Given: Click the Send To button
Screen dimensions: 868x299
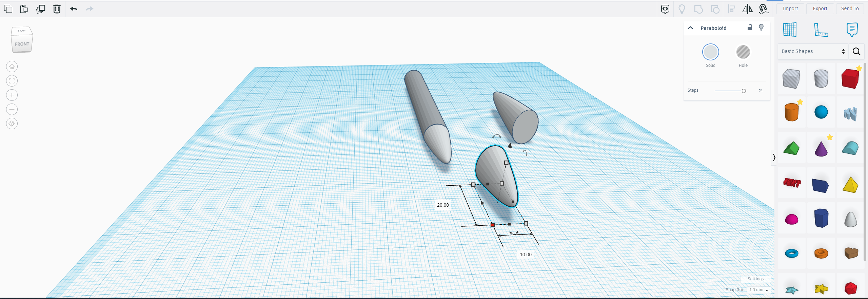Looking at the screenshot, I should point(850,8).
